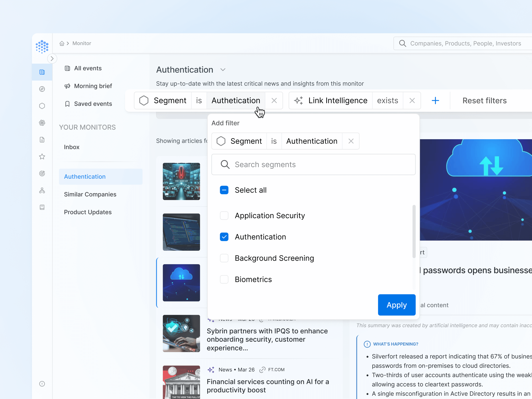Click the FT.COM source link
The image size is (532, 399).
coord(276,370)
